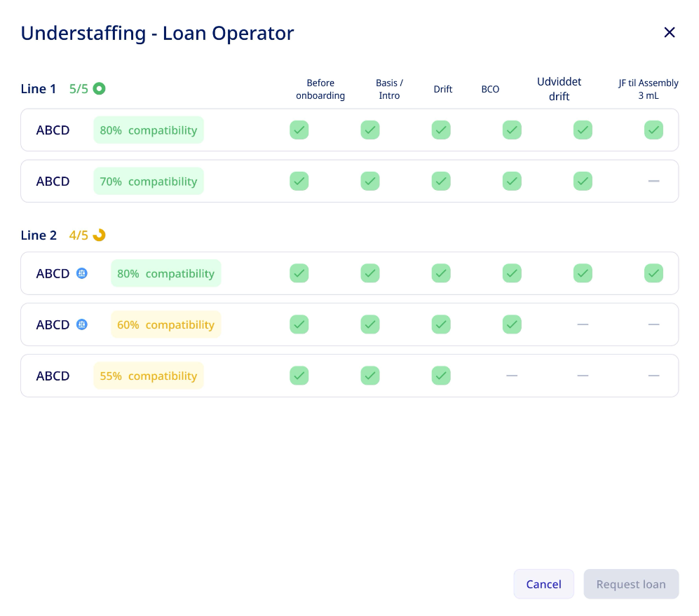Click Udviddet drift check in Line 2 80% row
This screenshot has width=699, height=616.
[x=583, y=273]
